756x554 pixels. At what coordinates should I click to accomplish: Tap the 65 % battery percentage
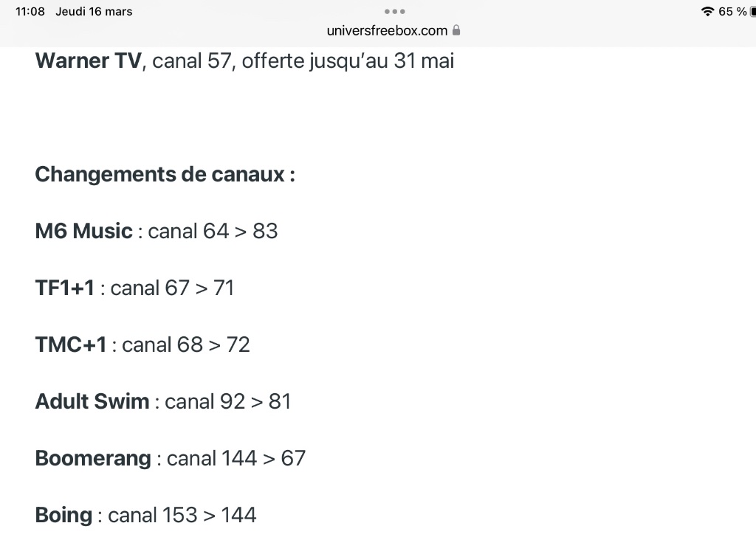click(732, 12)
